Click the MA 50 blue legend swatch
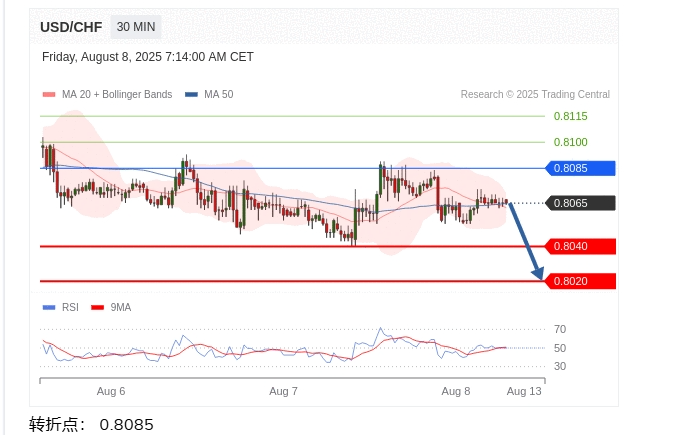 (x=191, y=95)
